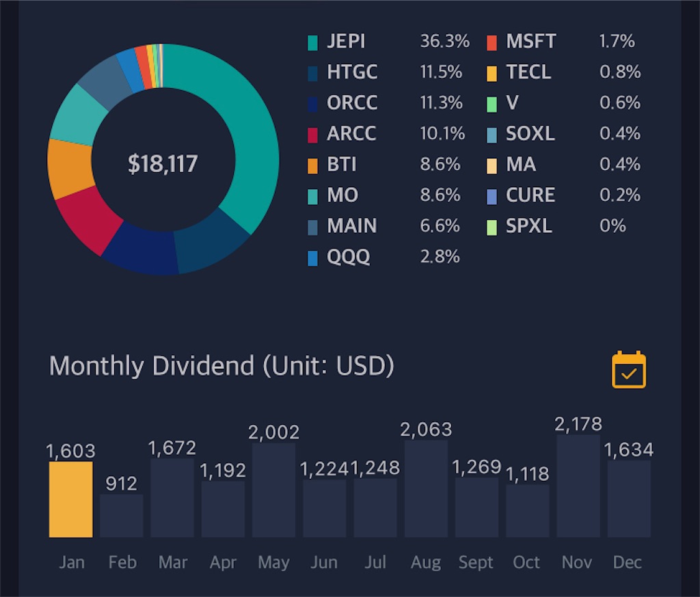The height and width of the screenshot is (597, 700).
Task: Click the 2,178 November value label
Action: 578,424
